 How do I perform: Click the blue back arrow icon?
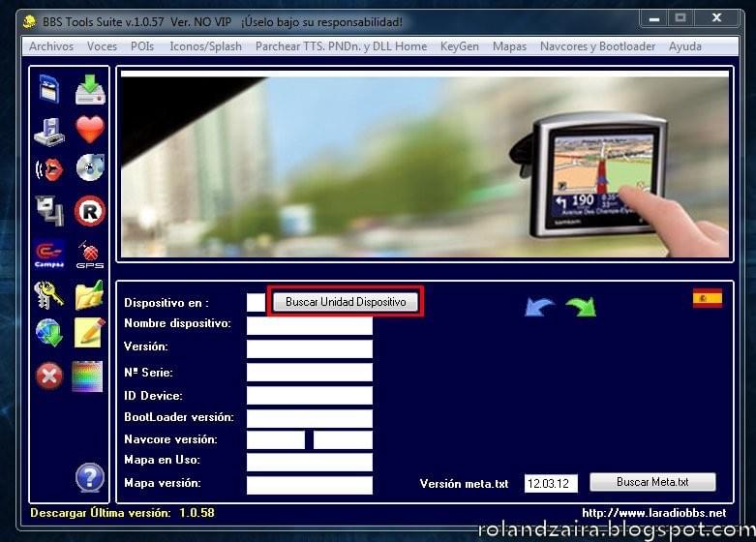[539, 307]
